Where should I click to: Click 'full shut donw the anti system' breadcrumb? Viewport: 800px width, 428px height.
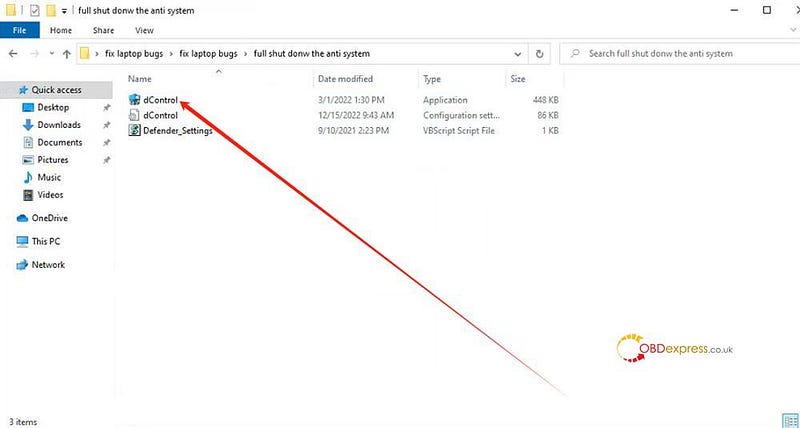311,54
